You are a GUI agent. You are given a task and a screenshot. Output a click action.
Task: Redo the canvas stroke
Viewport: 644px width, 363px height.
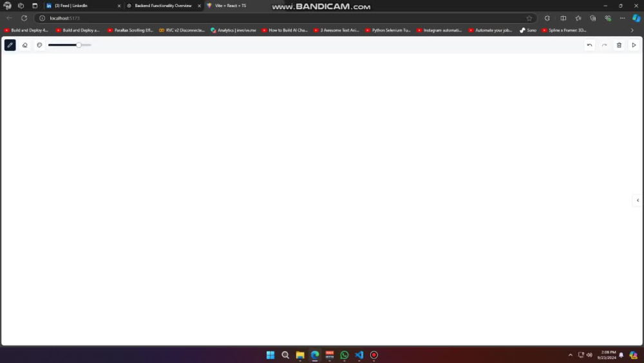click(604, 44)
